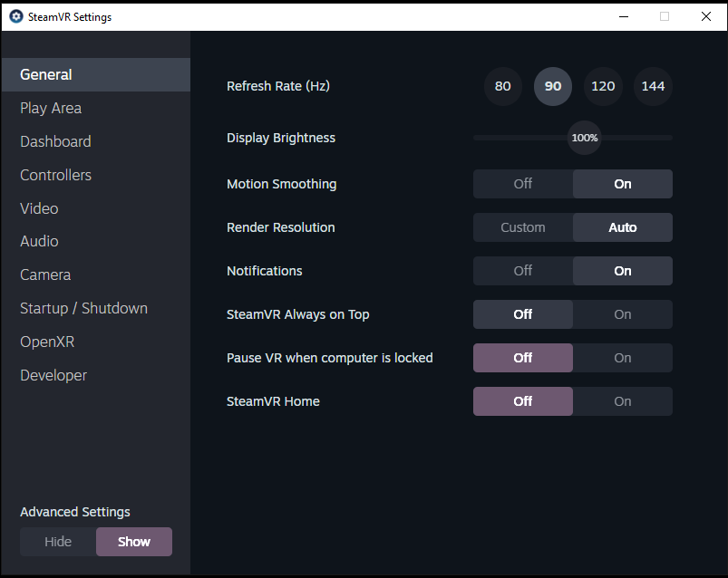Turn Notifications On
The image size is (728, 578).
pos(623,271)
